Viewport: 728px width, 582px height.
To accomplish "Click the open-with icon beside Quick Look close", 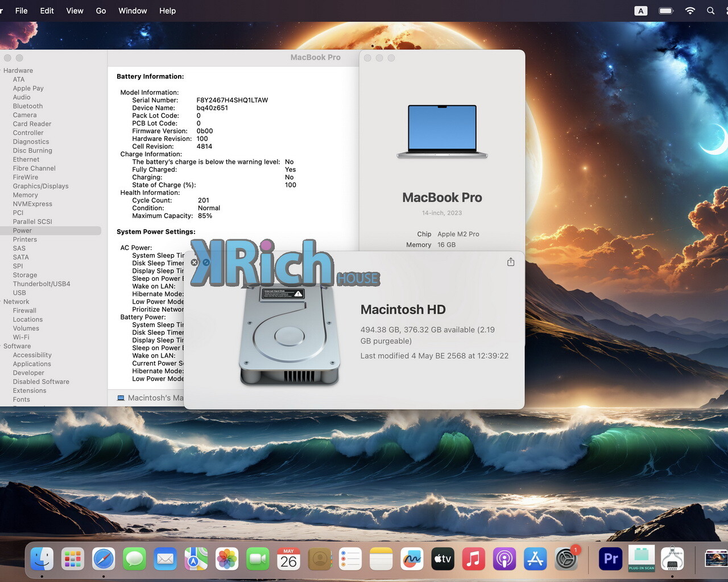I will tap(206, 263).
